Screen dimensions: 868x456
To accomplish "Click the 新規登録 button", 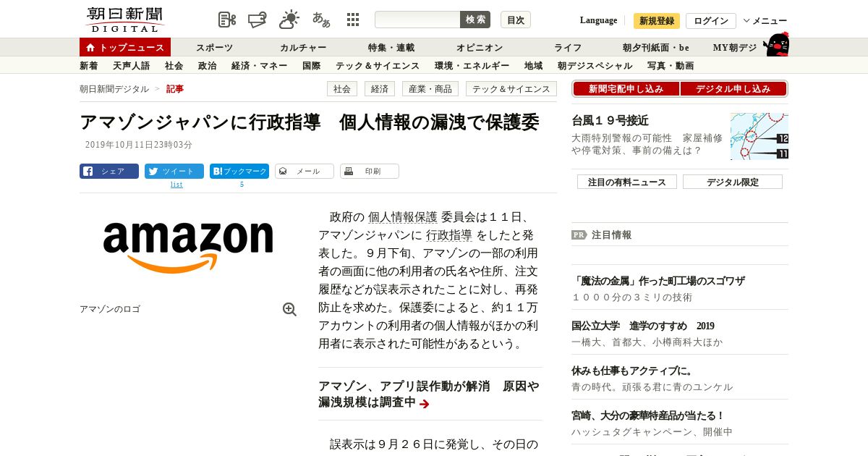I will pyautogui.click(x=657, y=21).
